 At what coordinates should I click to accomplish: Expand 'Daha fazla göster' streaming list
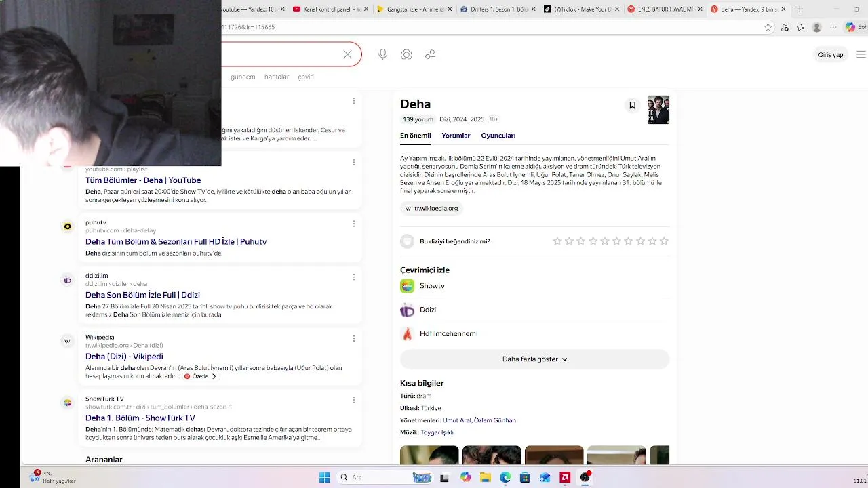click(x=534, y=359)
